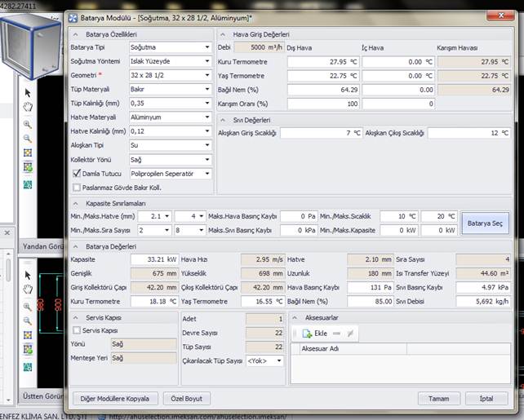Click the zoom out magnifier in upper toolbar
Screen dimensions: 524x420
point(27,139)
